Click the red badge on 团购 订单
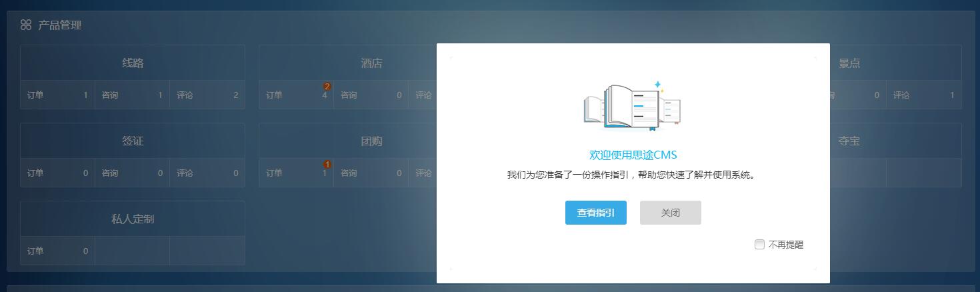 (327, 165)
